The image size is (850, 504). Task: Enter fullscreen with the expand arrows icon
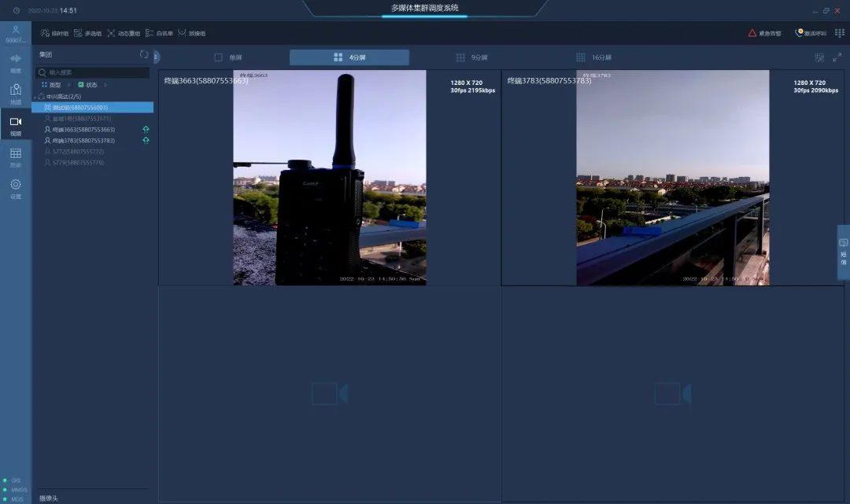[837, 57]
